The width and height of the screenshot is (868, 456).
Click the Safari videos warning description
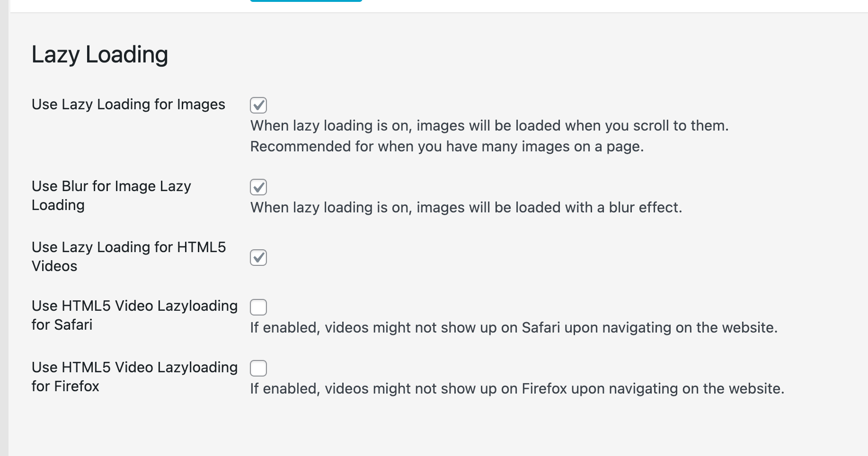514,328
